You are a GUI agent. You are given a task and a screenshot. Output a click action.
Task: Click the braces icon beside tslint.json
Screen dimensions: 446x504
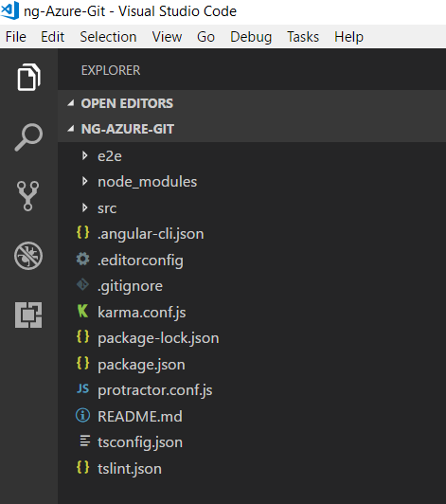coord(82,467)
